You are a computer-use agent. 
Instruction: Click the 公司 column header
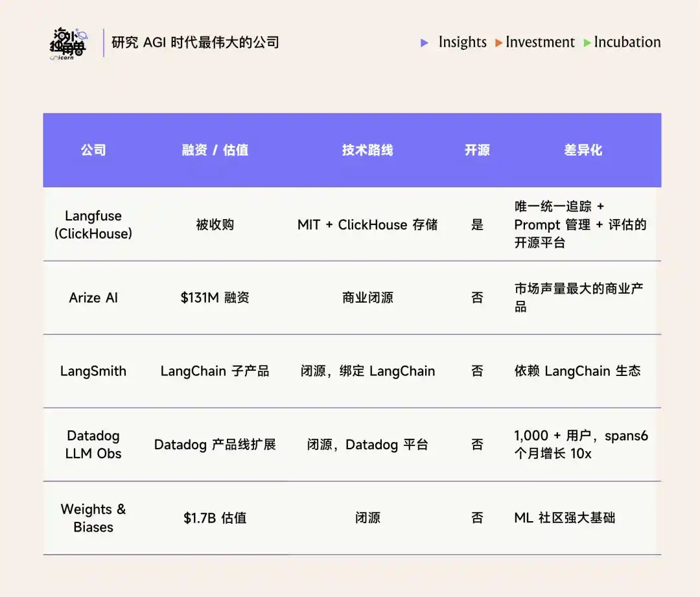tap(93, 150)
